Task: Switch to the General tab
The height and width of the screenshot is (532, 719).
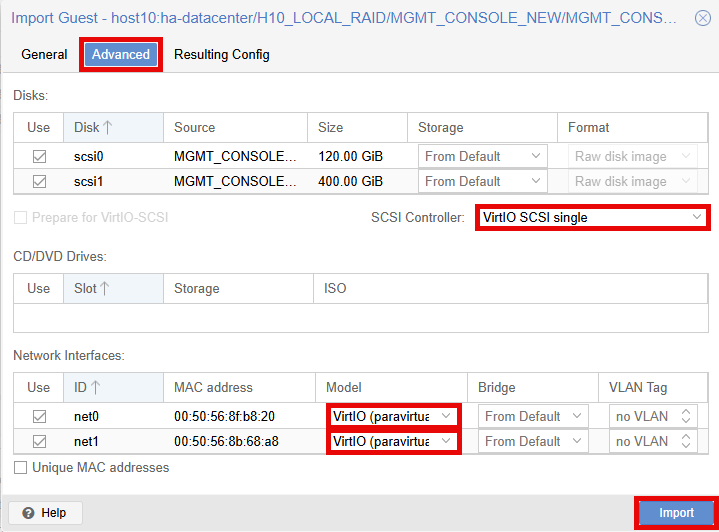Action: point(44,55)
